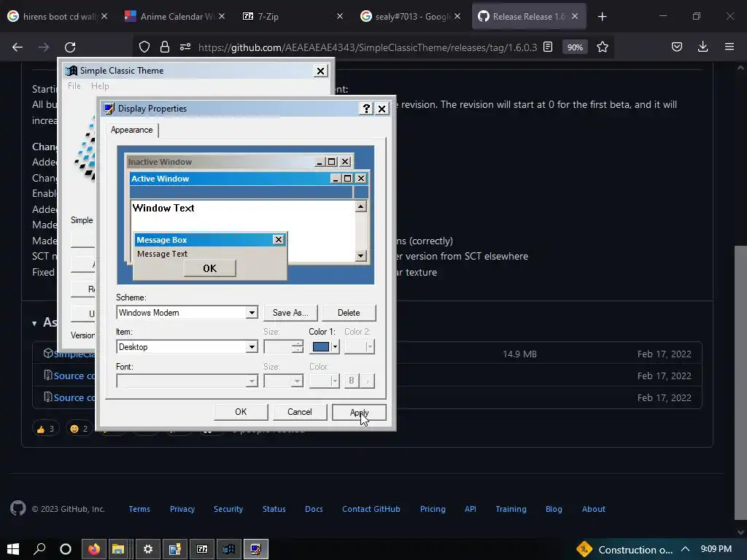Reload the GitHub page
747x560 pixels.
[x=70, y=47]
